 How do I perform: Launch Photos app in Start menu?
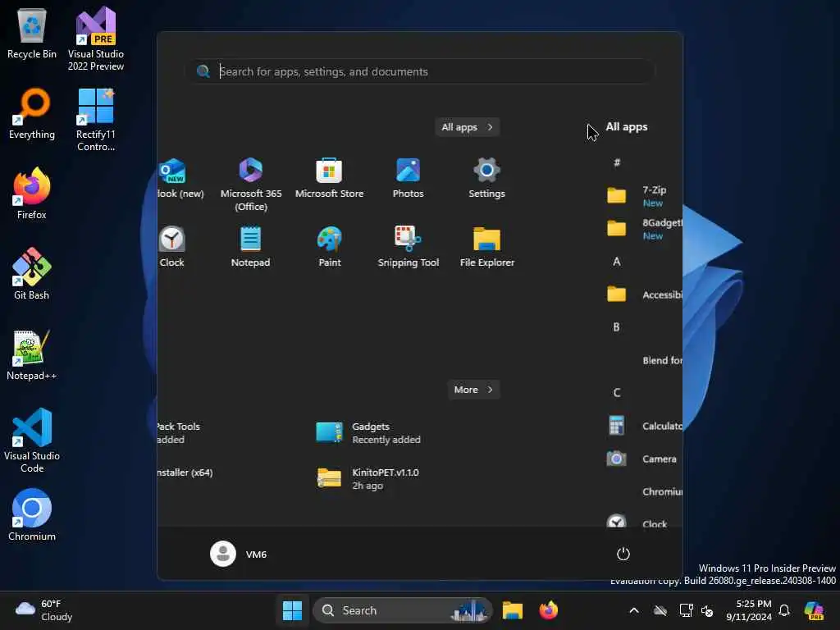pyautogui.click(x=408, y=178)
